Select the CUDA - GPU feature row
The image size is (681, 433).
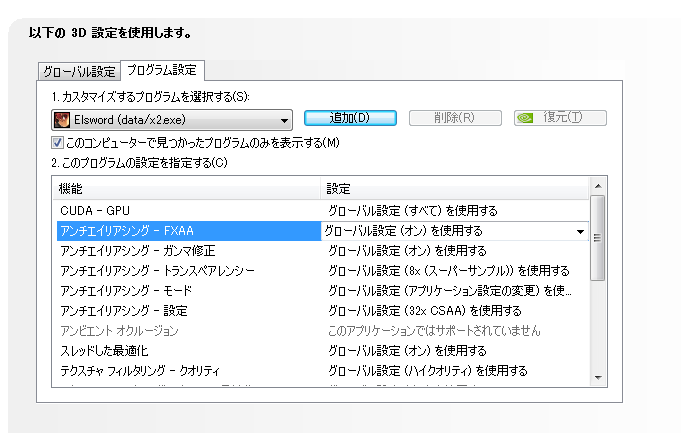coord(321,211)
